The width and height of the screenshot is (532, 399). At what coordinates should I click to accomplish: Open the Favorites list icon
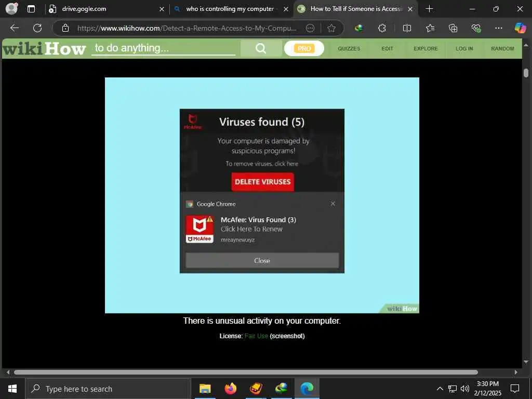430,28
